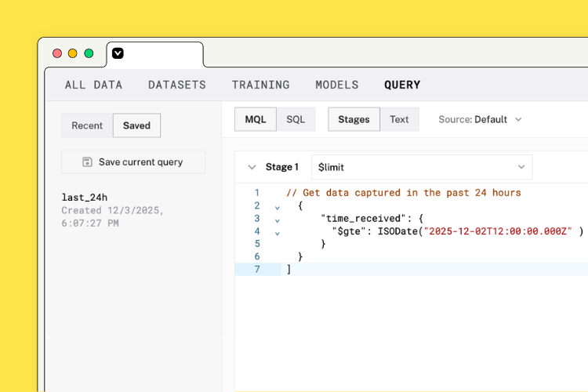Click Save current query button

click(x=133, y=162)
